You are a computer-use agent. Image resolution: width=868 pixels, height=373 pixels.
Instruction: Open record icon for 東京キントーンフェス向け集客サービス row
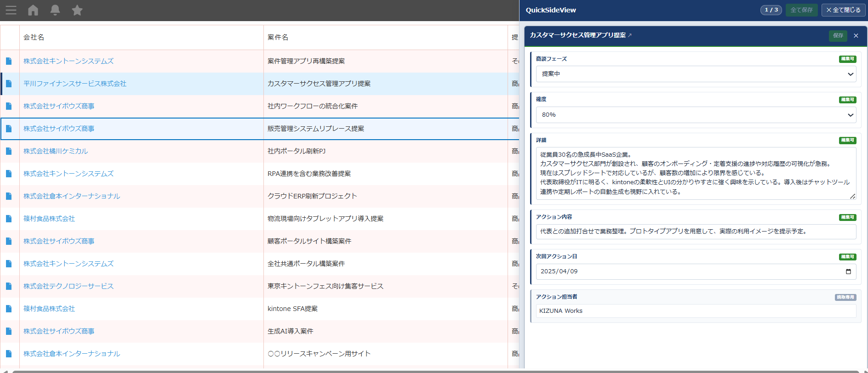9,286
